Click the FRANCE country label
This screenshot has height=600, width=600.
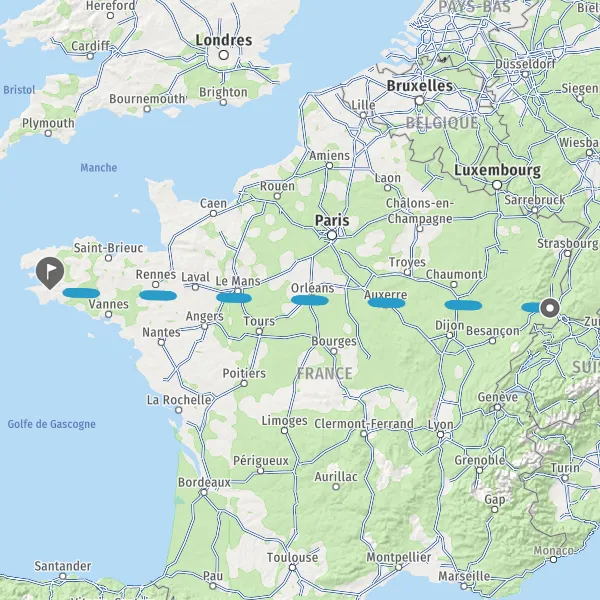(324, 373)
